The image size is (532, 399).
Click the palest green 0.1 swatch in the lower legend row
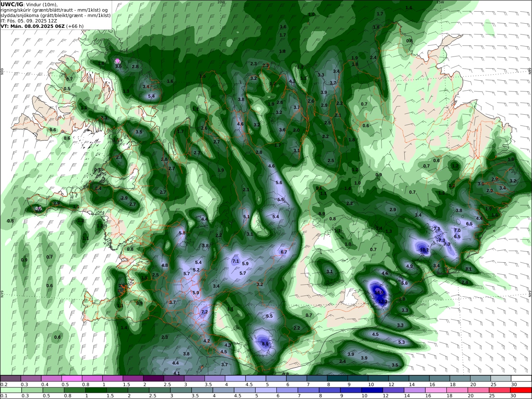click(x=11, y=390)
